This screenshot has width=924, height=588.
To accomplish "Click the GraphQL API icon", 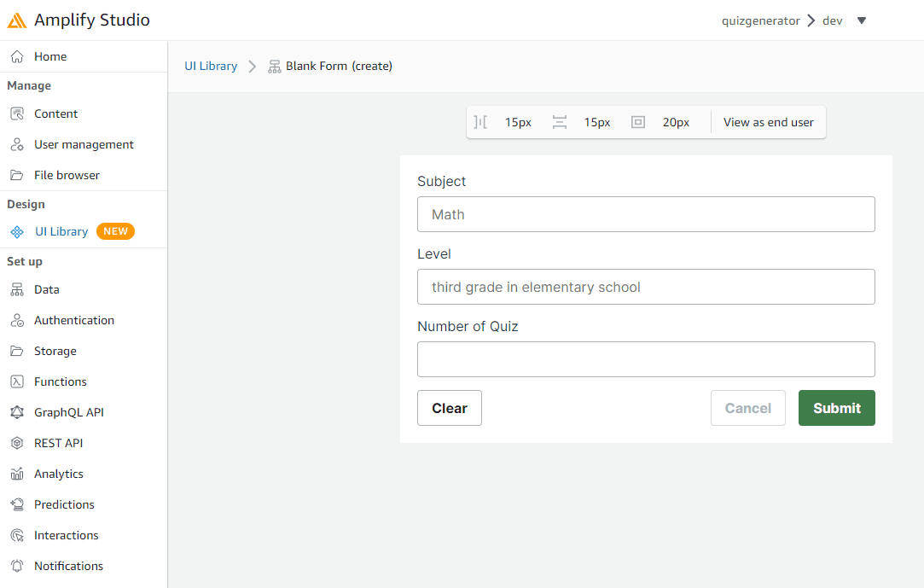I will [x=16, y=412].
